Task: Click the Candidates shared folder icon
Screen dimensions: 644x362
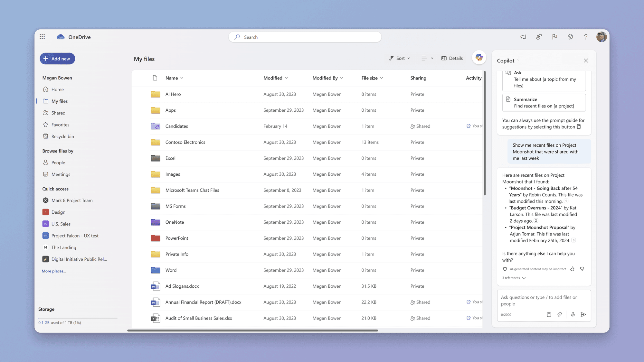Action: tap(156, 126)
